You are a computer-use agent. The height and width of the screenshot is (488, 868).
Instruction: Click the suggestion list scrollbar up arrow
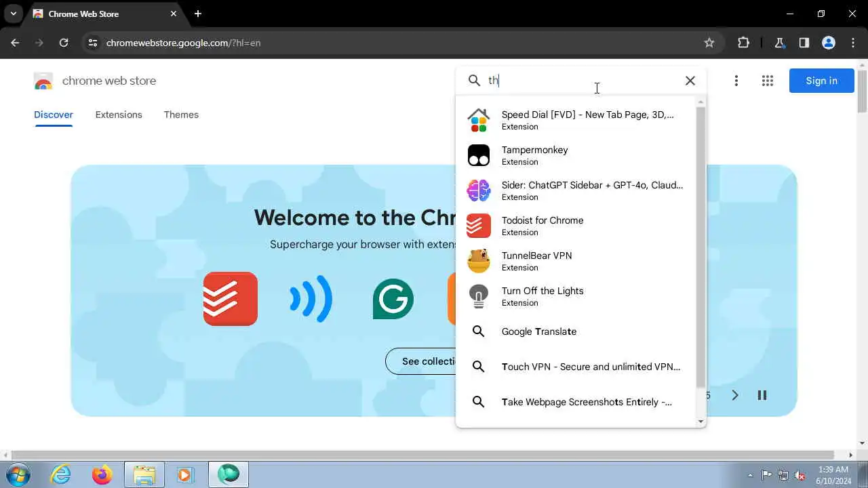[x=701, y=102]
